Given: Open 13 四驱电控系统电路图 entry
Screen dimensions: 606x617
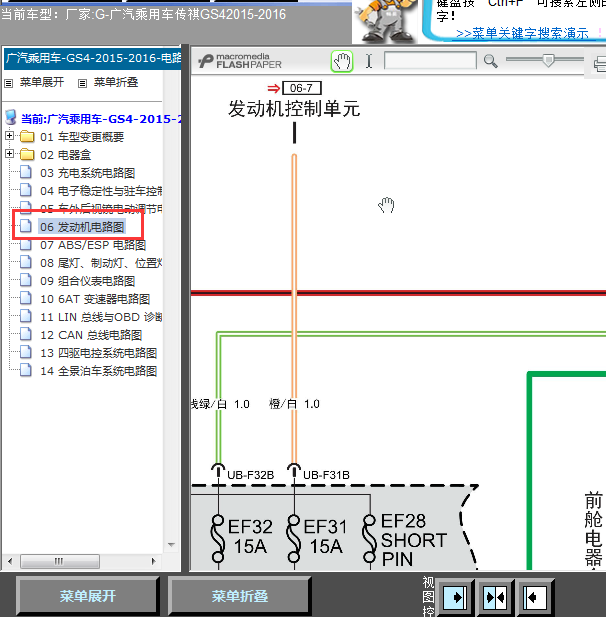Looking at the screenshot, I should (x=98, y=353).
